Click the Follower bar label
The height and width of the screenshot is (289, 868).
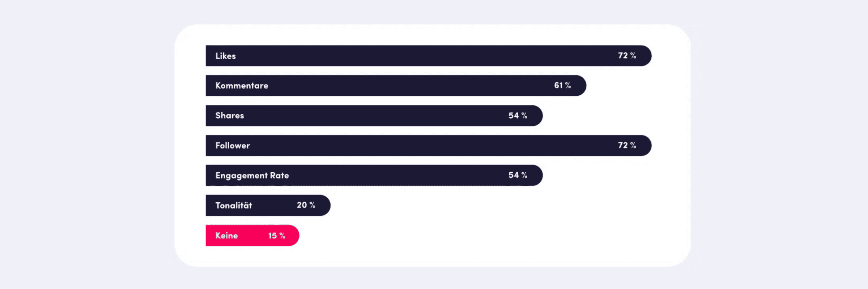click(x=233, y=146)
